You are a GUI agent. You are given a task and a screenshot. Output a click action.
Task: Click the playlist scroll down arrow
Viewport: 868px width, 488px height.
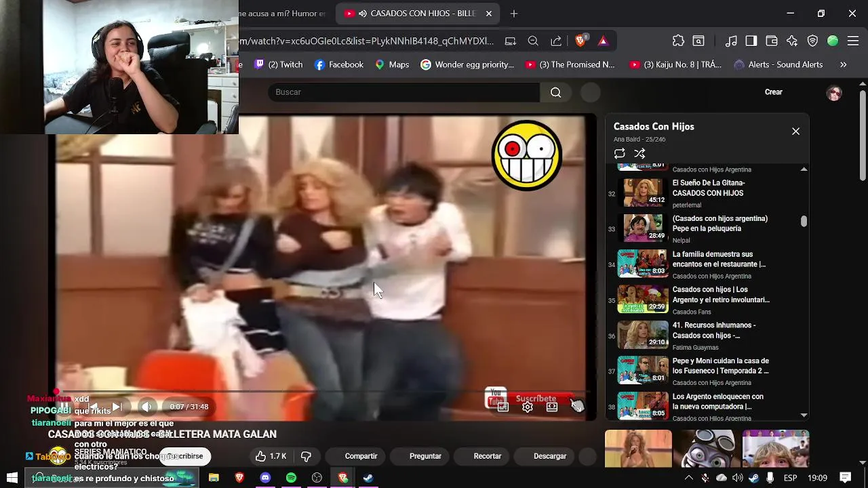[x=804, y=415]
